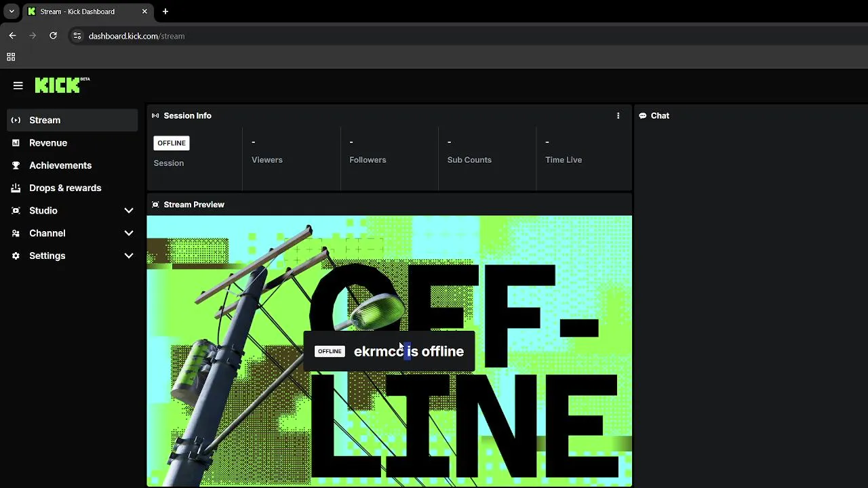Image resolution: width=868 pixels, height=488 pixels.
Task: Open the Revenue page
Action: click(72, 143)
